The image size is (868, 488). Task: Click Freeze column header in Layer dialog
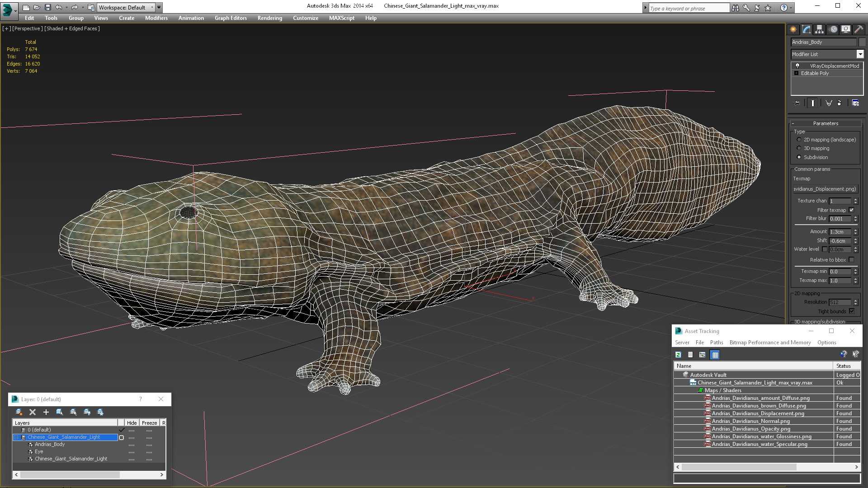click(149, 423)
